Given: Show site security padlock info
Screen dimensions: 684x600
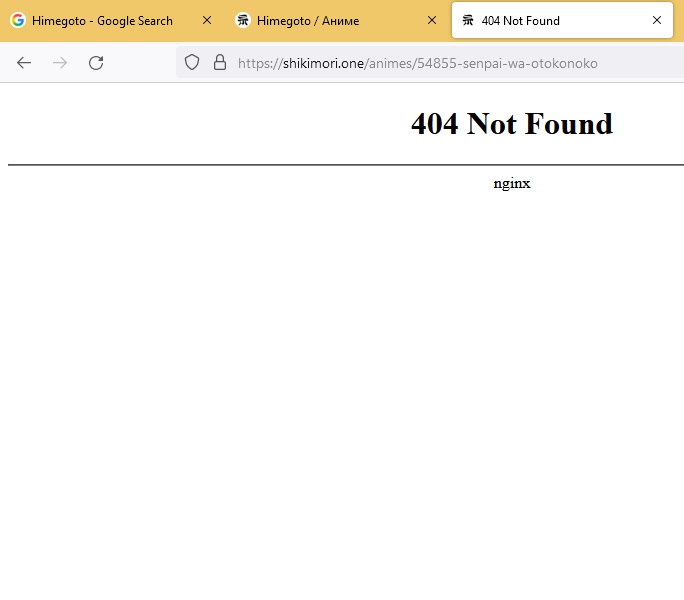Looking at the screenshot, I should pos(220,62).
